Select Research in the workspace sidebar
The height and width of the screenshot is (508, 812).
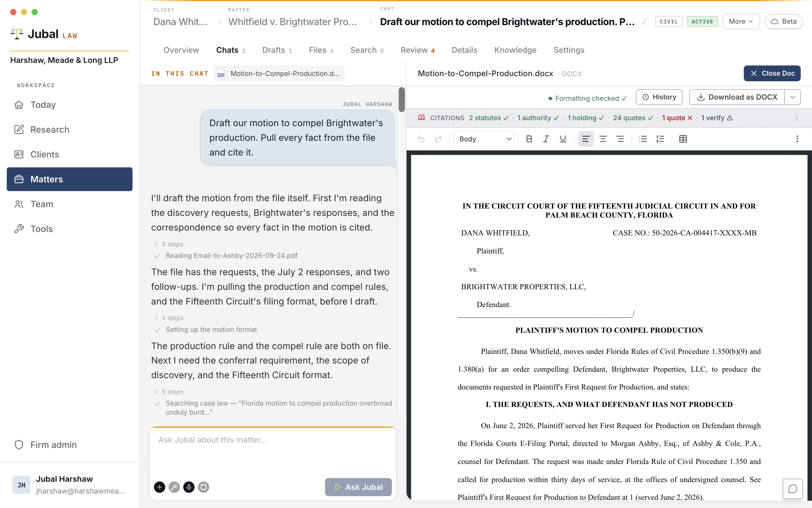tap(69, 129)
